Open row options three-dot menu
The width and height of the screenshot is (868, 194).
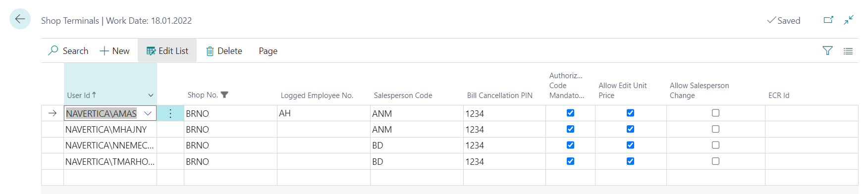[x=170, y=113]
